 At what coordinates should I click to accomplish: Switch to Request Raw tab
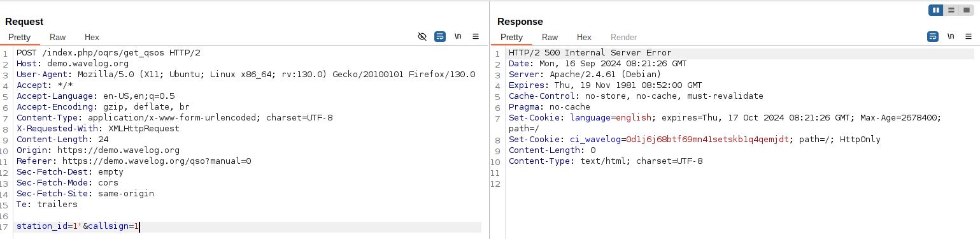58,38
